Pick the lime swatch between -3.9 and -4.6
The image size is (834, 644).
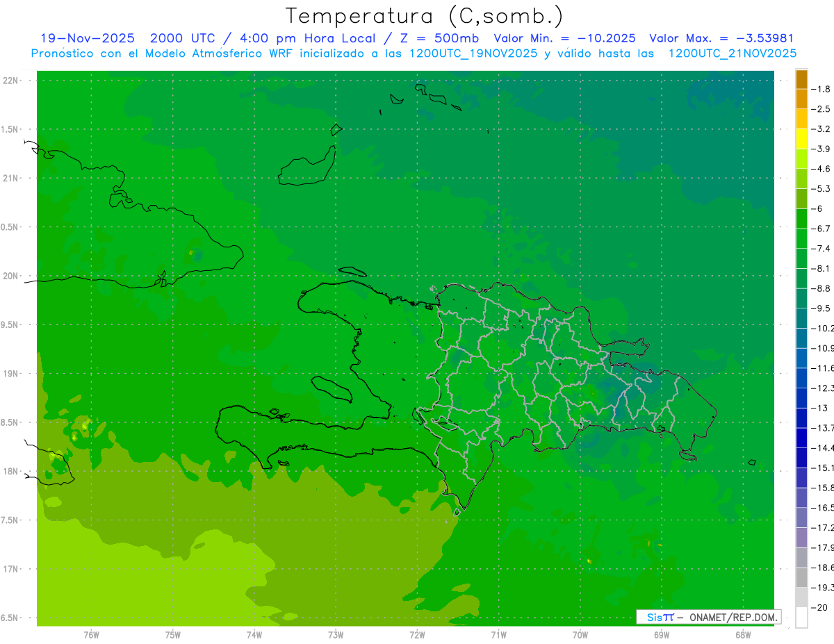click(801, 159)
